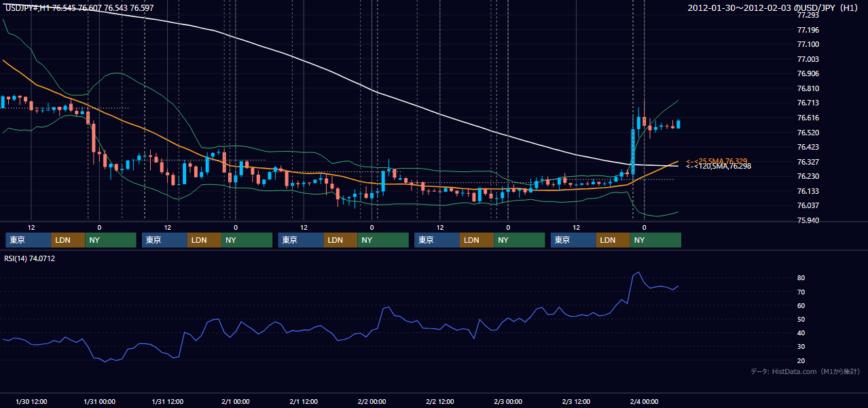Click the 2/1 12:00 time label
868x408 pixels.
click(304, 401)
